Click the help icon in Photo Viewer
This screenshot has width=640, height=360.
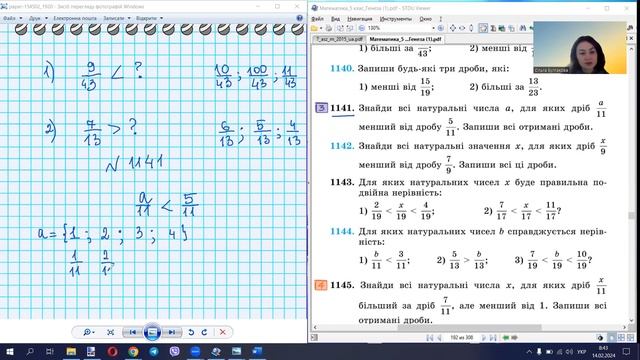pyautogui.click(x=300, y=18)
